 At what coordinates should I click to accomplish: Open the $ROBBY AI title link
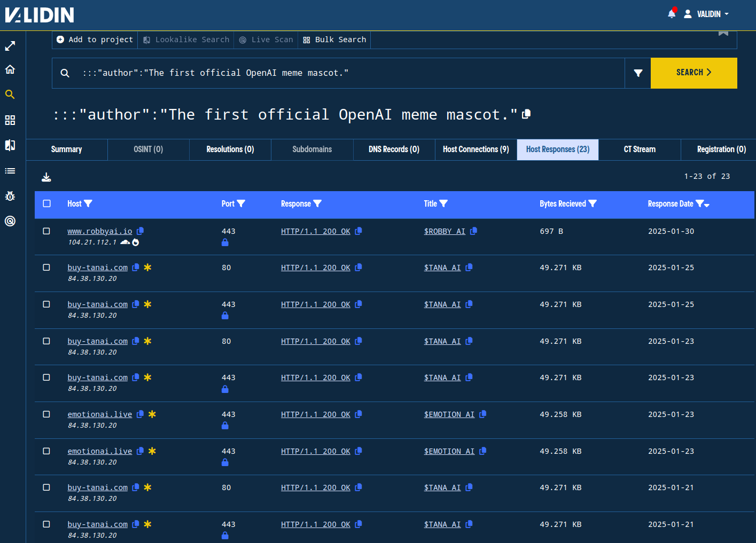coord(445,231)
